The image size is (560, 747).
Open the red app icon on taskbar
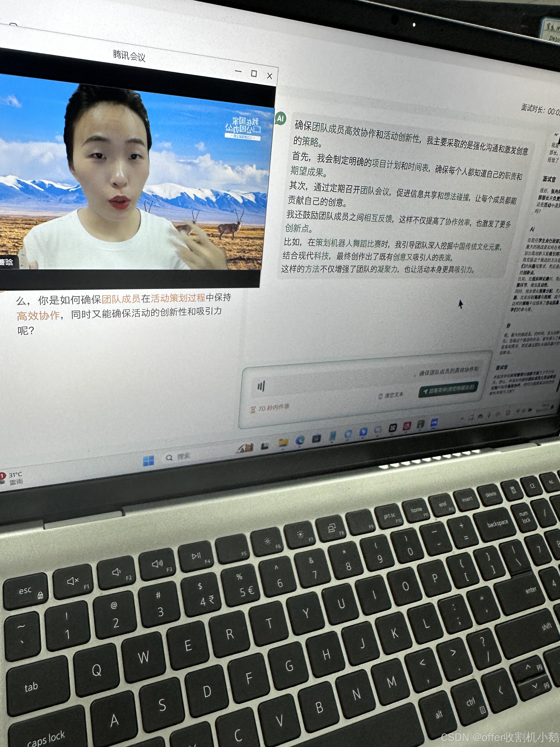click(407, 426)
